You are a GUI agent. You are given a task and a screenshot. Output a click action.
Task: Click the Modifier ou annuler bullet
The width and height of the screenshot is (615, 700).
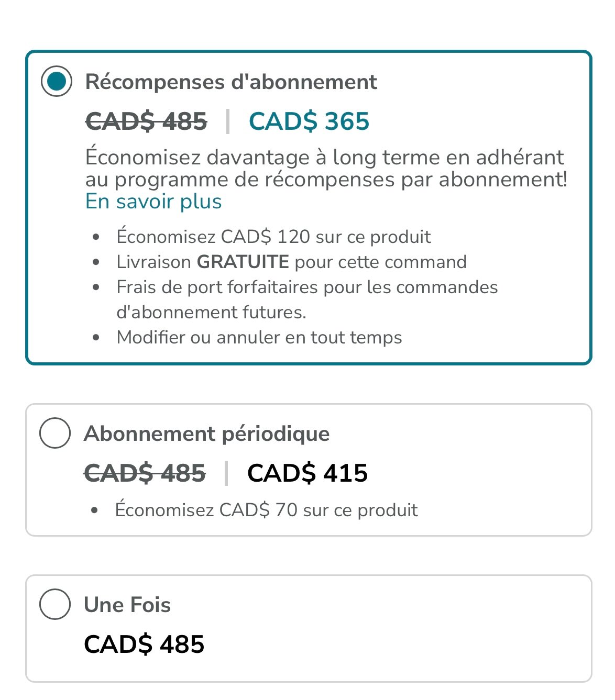point(259,337)
